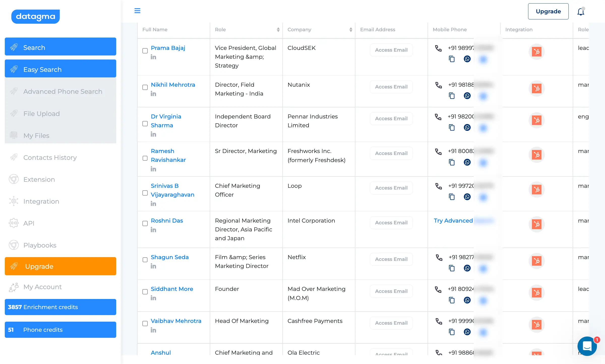Check the Siddhant More row checkbox
Viewport: 605px width, 364px height.
pyautogui.click(x=145, y=292)
